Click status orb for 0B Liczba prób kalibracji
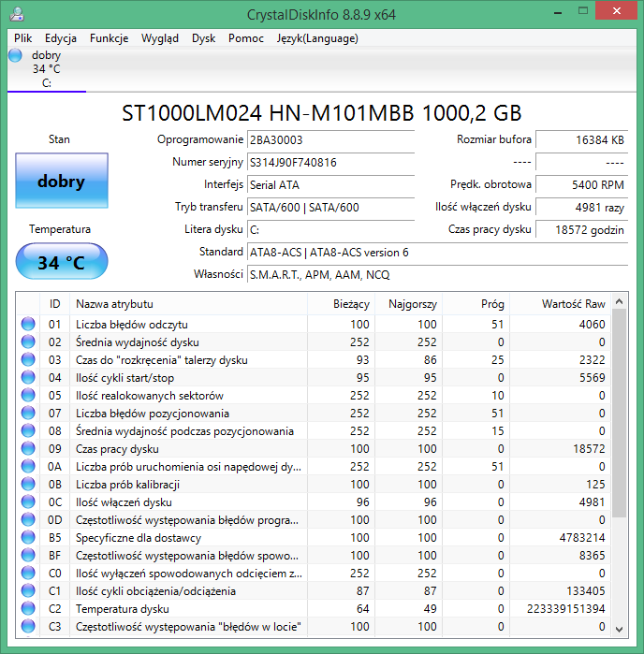The height and width of the screenshot is (654, 644). [28, 485]
